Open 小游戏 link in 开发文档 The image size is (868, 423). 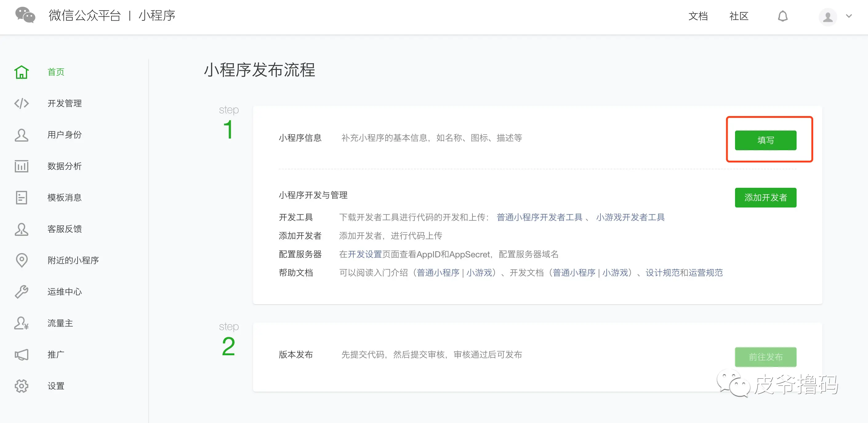pos(615,273)
